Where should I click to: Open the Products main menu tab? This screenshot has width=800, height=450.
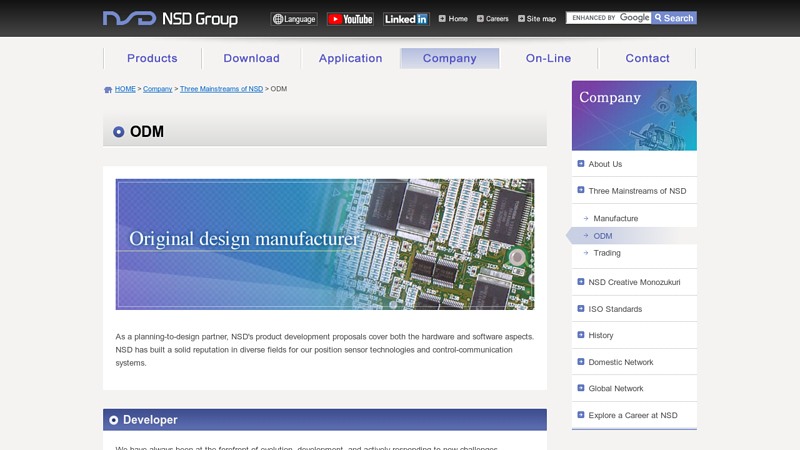tap(152, 58)
